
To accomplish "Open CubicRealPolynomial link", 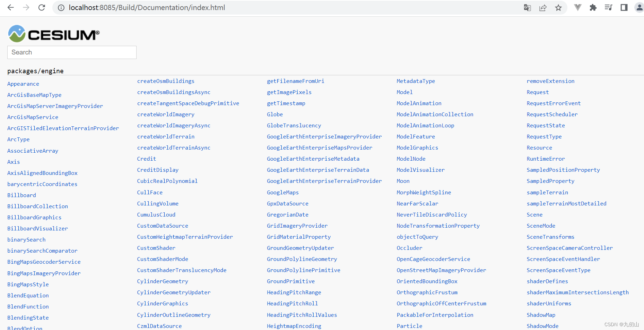I will pyautogui.click(x=167, y=181).
